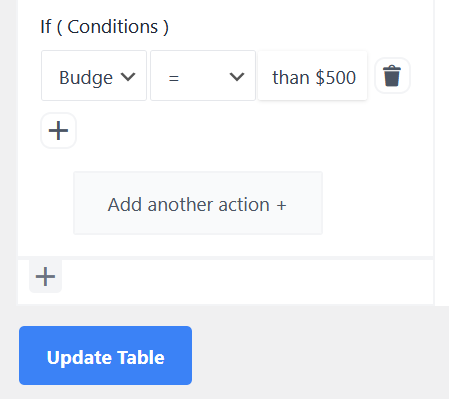This screenshot has height=399, width=449.
Task: Change the comparison operator from equals
Action: pos(203,76)
